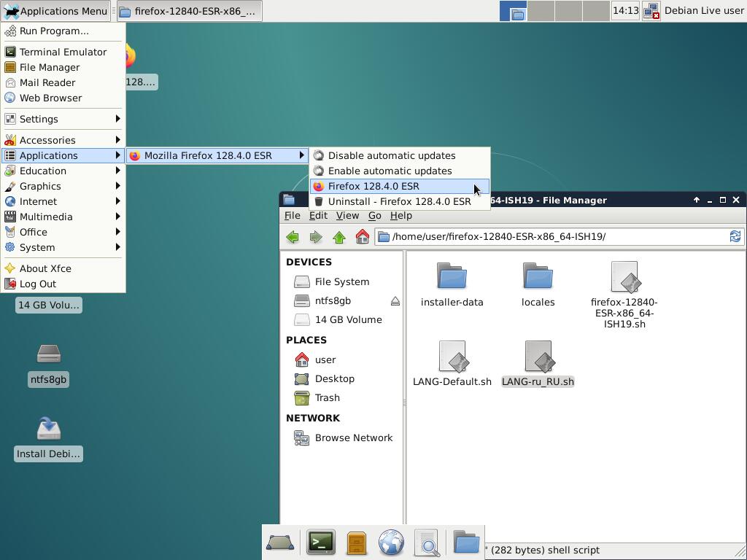Click Web Browser globe icon in dock
747x560 pixels.
[391, 542]
